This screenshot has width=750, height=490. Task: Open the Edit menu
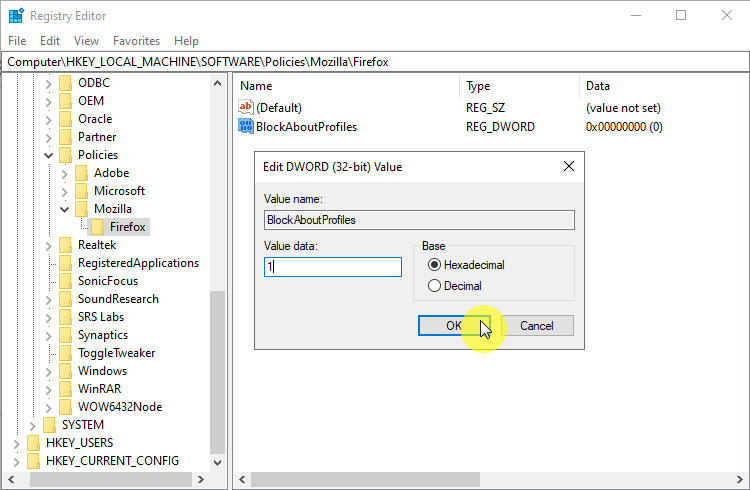(x=50, y=41)
